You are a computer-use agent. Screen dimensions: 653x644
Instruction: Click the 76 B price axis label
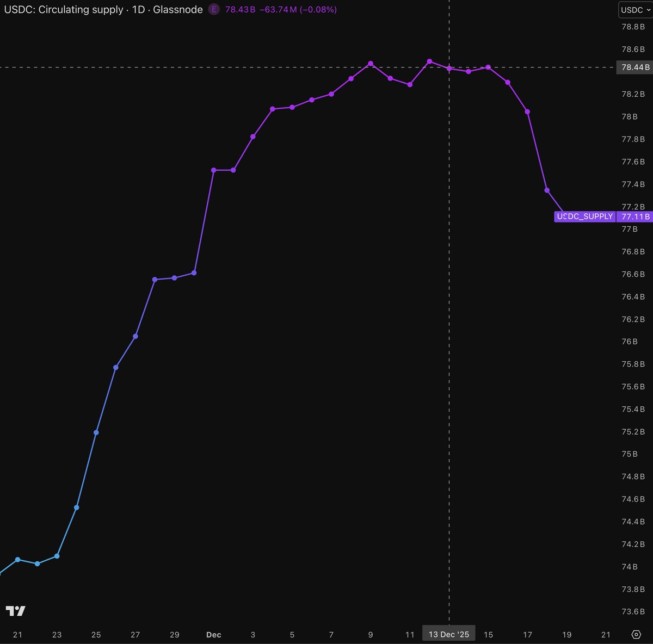click(630, 342)
